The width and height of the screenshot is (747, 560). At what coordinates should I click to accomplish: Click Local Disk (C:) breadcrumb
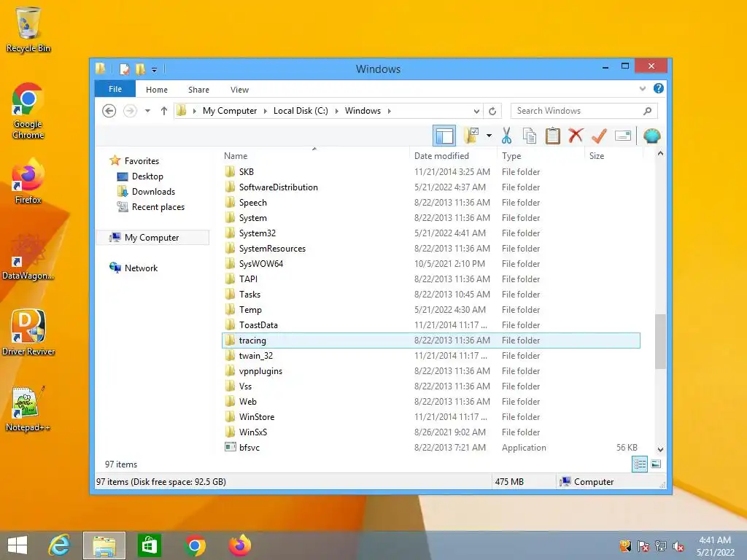click(301, 111)
